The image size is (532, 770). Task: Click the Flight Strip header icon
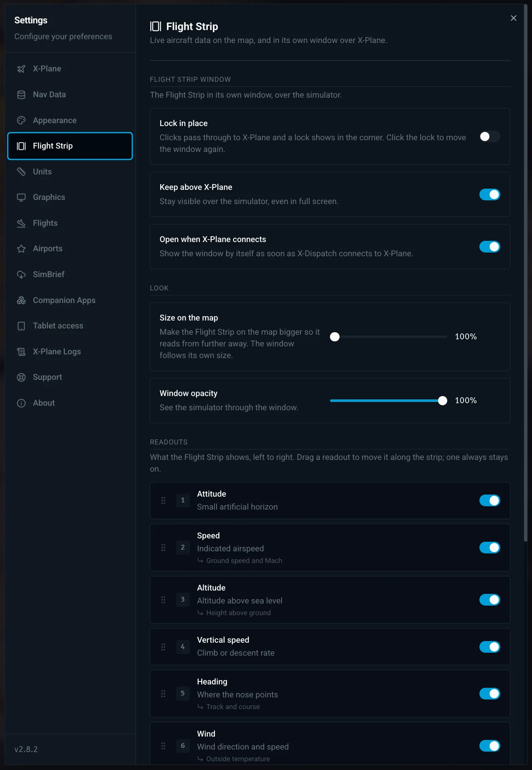(156, 26)
